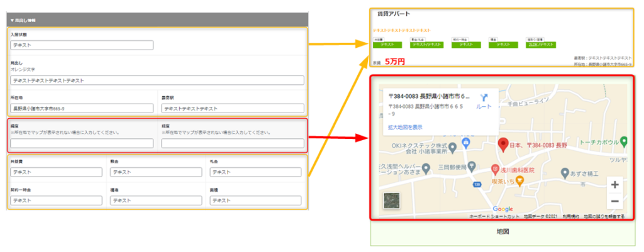The width and height of the screenshot is (644, 252).
Task: Click the red location pin marker
Action: tap(502, 145)
